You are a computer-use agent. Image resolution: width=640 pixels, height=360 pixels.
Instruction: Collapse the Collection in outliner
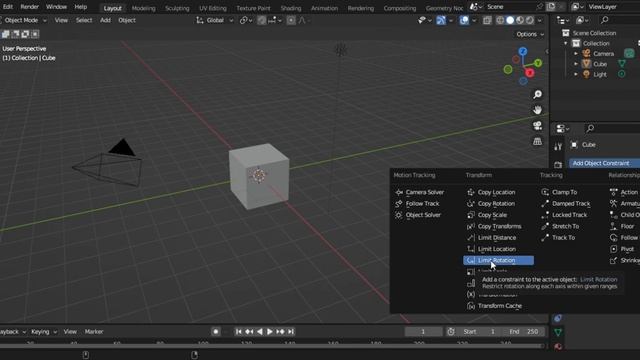[x=566, y=43]
